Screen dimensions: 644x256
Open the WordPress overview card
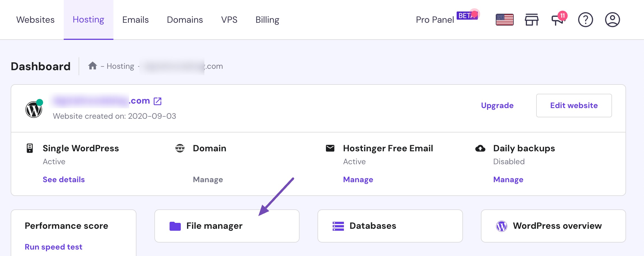point(553,226)
